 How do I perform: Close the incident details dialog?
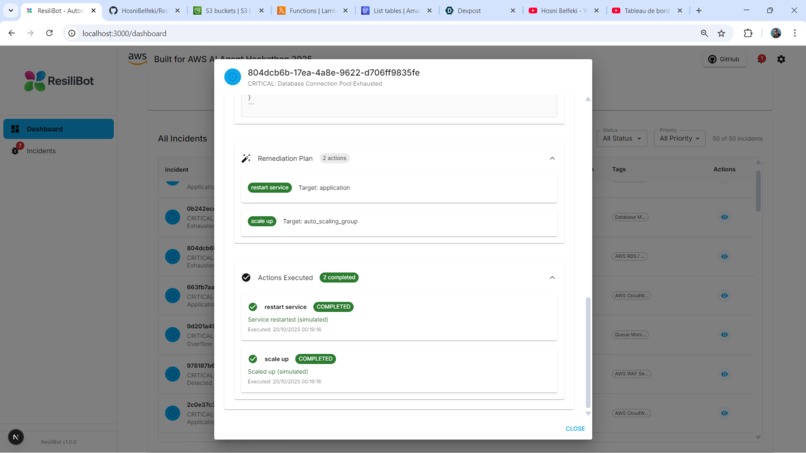[575, 428]
